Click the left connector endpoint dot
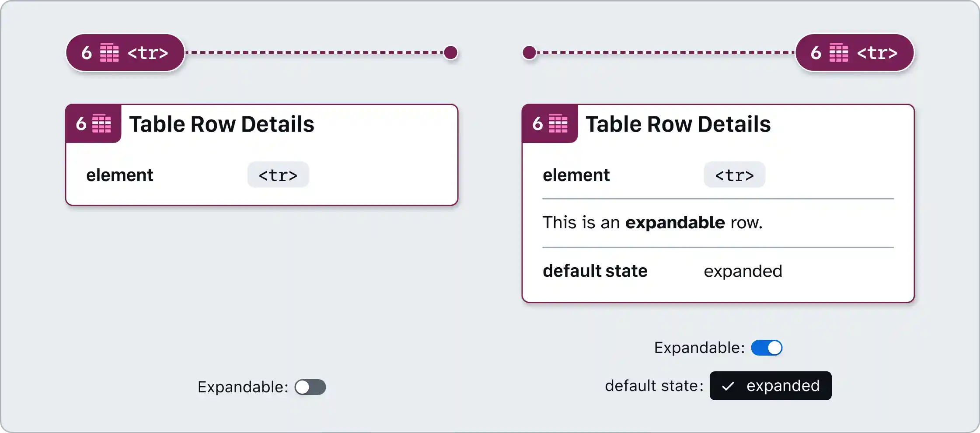 click(x=450, y=53)
